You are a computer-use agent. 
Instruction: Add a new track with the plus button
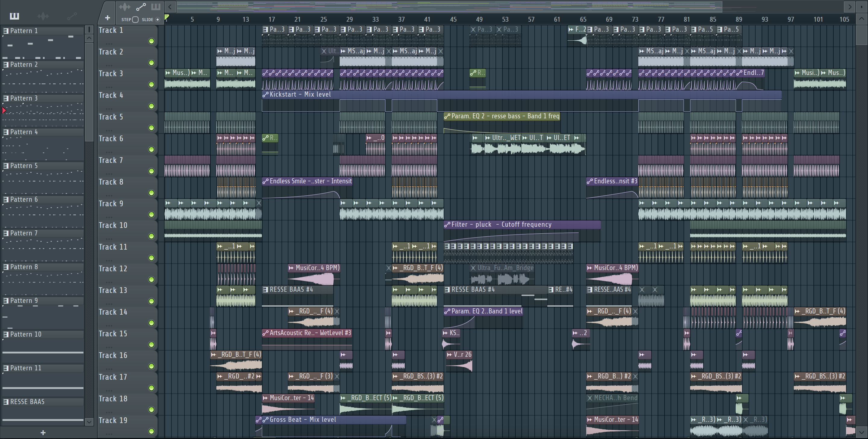[x=108, y=18]
